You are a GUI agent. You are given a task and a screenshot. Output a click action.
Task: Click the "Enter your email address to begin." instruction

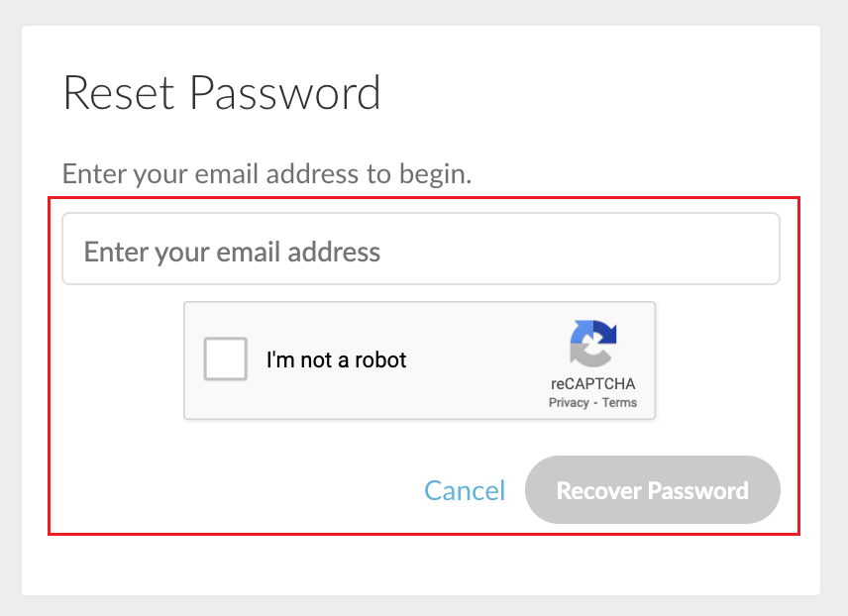pyautogui.click(x=267, y=174)
